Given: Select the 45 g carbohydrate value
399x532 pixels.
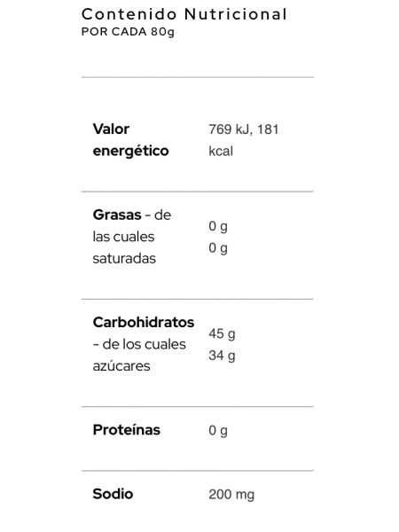Looking at the screenshot, I should tap(222, 333).
